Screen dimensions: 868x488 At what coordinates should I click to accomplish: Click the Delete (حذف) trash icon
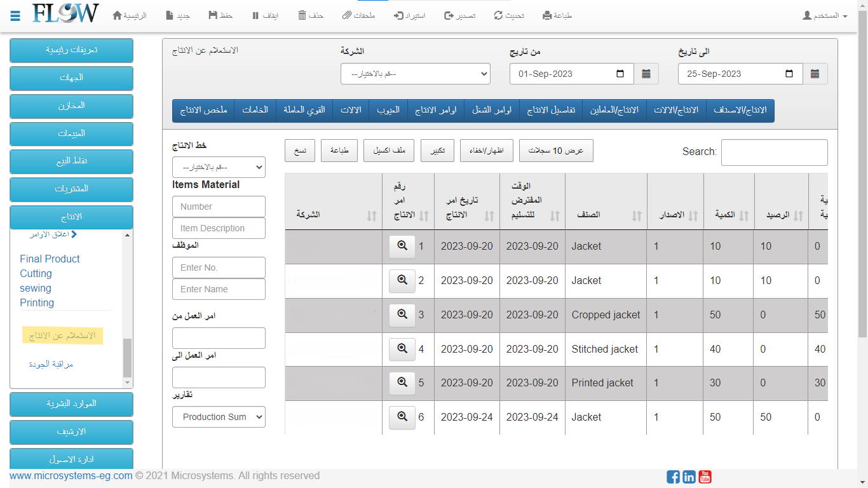pos(302,15)
